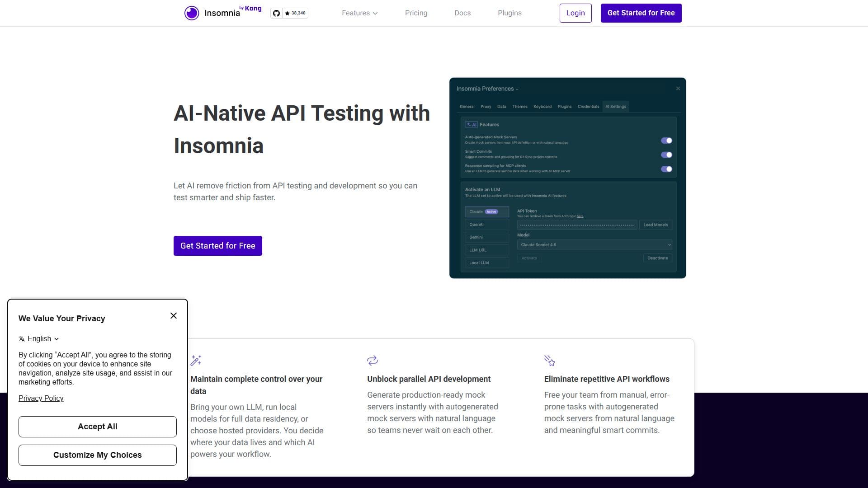Screen dimensions: 868x488
Task: Select the LLM URL option
Action: point(487,250)
